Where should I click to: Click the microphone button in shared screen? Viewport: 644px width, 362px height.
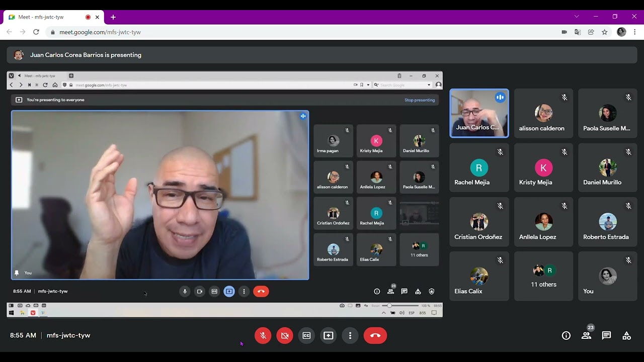point(185,291)
